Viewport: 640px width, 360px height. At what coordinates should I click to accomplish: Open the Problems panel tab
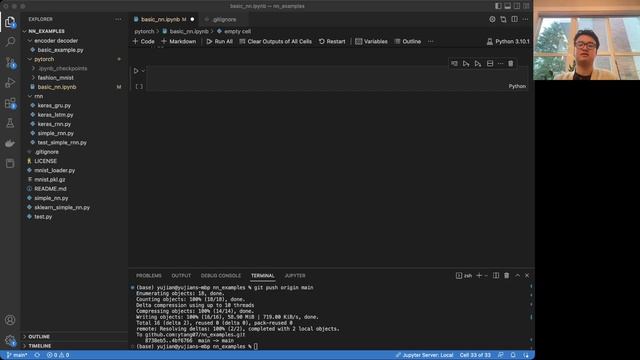(149, 276)
